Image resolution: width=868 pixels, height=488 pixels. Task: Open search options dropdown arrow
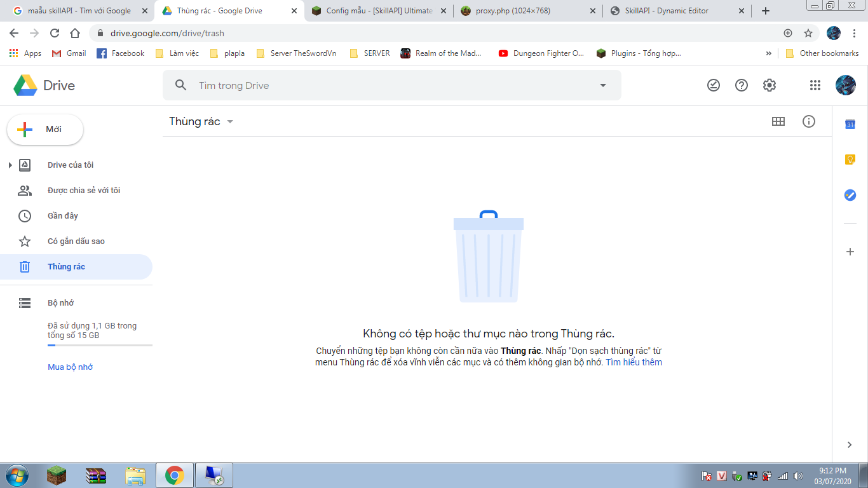[x=603, y=86]
